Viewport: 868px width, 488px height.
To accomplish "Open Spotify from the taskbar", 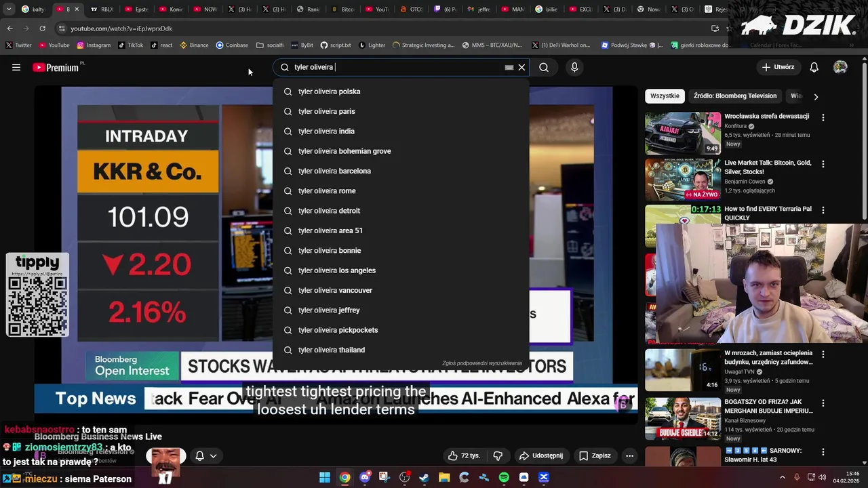I will click(504, 477).
